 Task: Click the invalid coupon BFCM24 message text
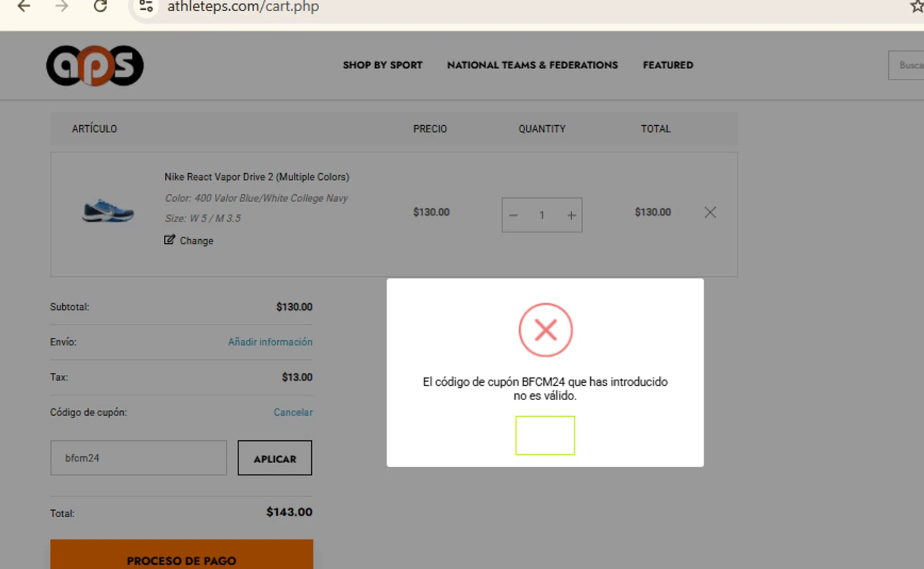click(545, 388)
